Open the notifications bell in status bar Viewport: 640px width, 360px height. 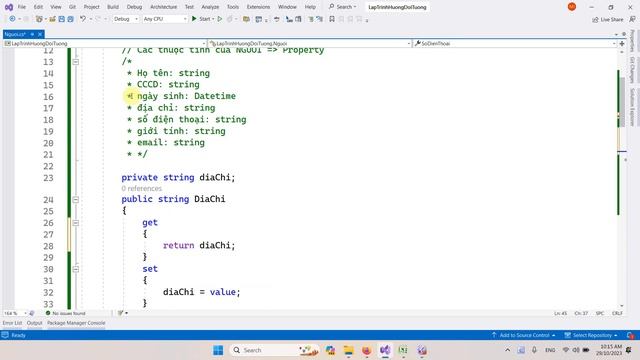[631, 336]
